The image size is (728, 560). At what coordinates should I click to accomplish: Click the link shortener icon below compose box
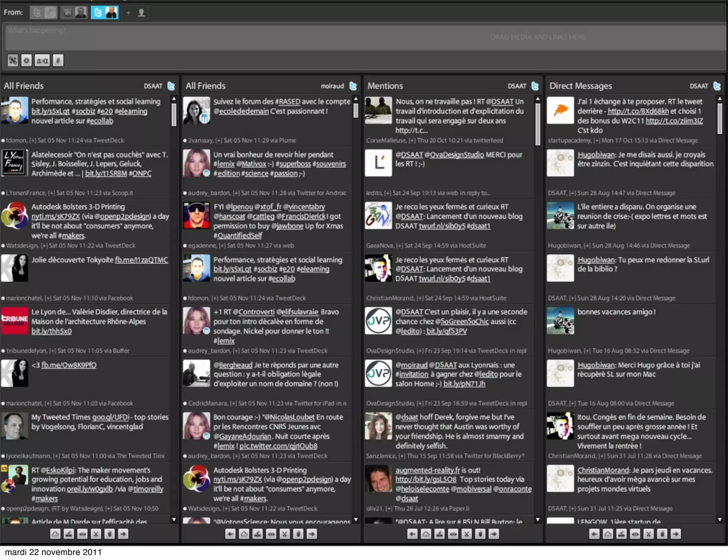point(13,60)
